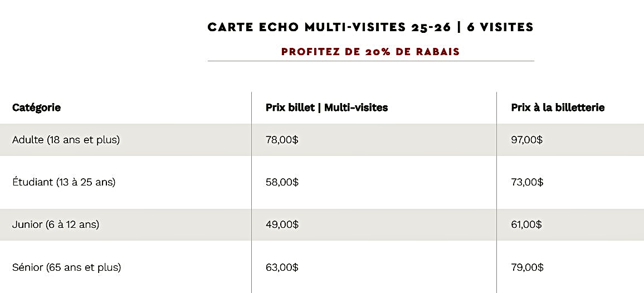
Task: Select the 'Prix billet | Multi-visites' column header
Action: (x=326, y=108)
